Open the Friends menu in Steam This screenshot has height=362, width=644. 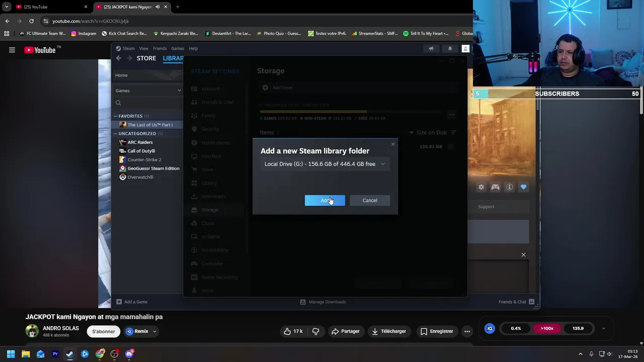(159, 48)
